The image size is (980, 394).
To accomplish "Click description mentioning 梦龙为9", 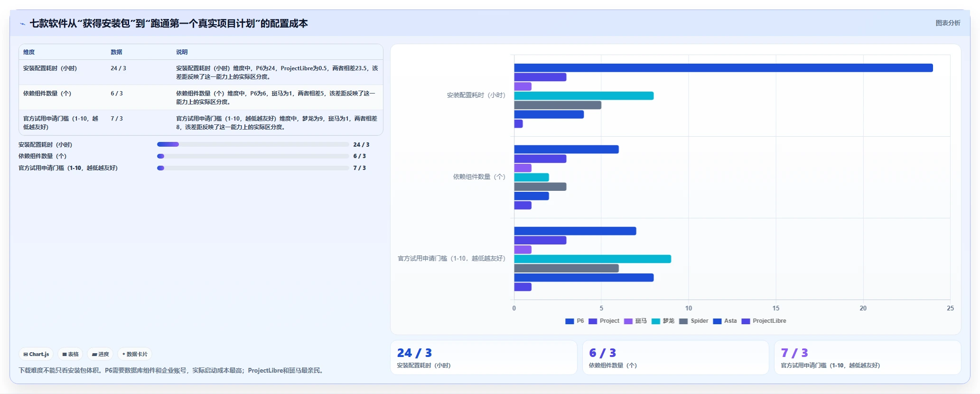I will point(277,123).
